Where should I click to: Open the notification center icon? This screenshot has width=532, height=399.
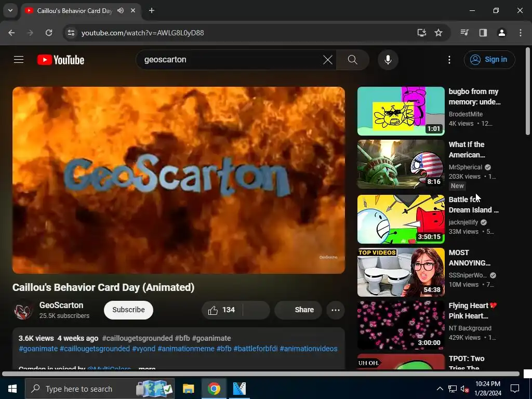[515, 389]
